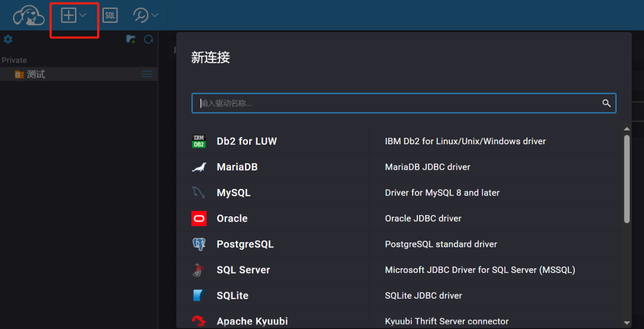This screenshot has width=644, height=329.
Task: Click the scrollbar down arrow
Action: (x=627, y=323)
